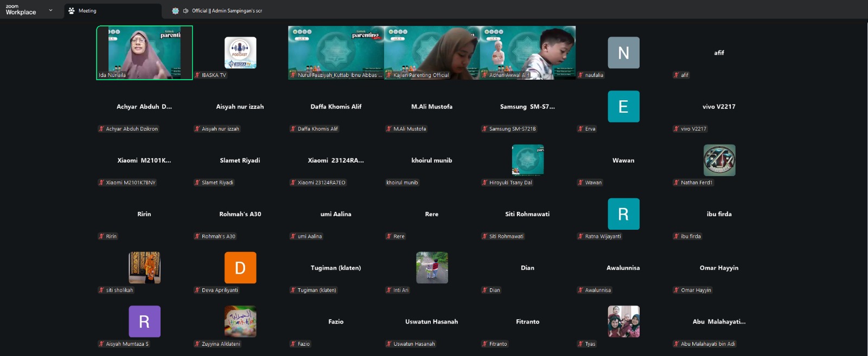The image size is (868, 356).
Task: Click the IBASKA TV podcast avatar
Action: tap(240, 53)
